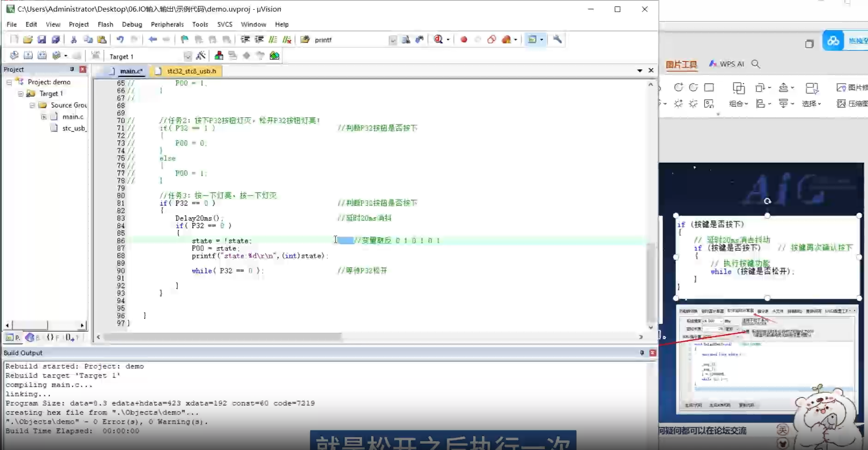
Task: Save the current file with the floppy disk icon
Action: click(x=42, y=40)
